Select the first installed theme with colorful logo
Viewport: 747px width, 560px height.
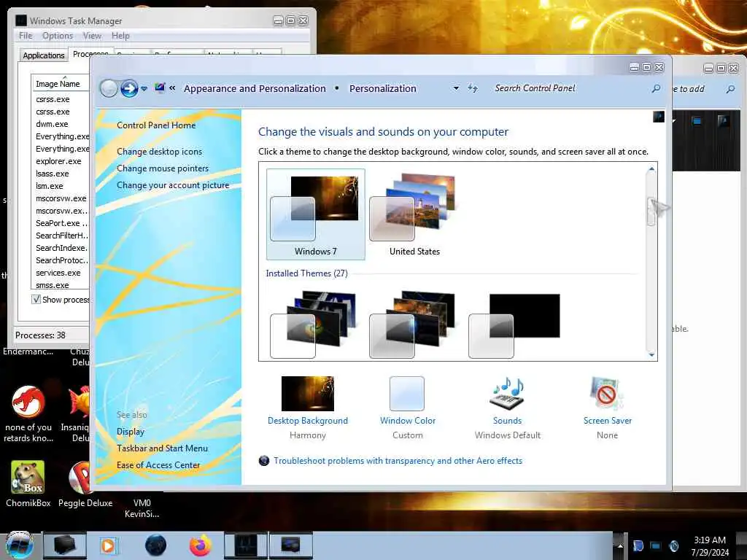click(314, 324)
